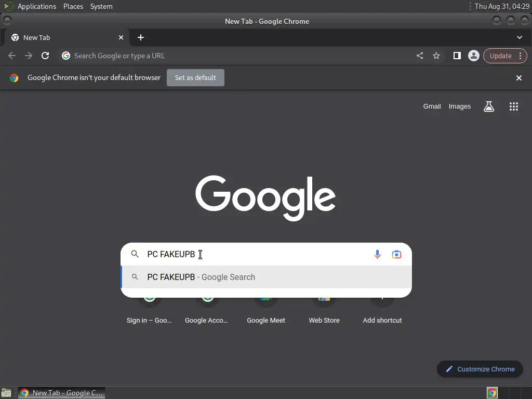This screenshot has height=399, width=532.
Task: Close the New Tab tab
Action: 121,37
